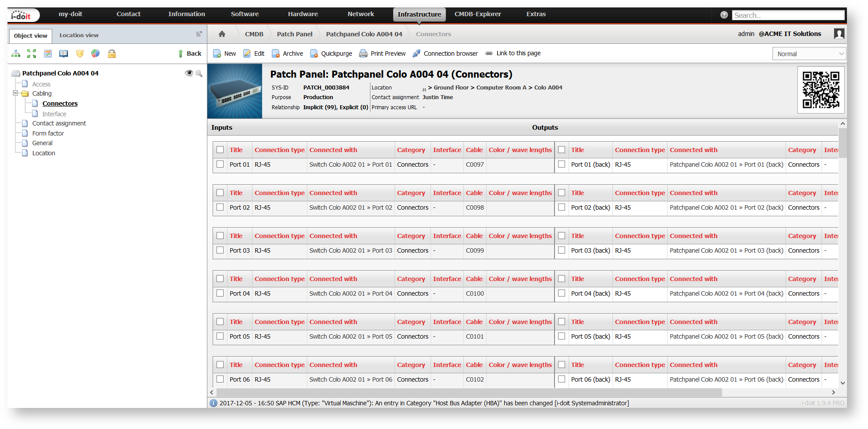Check the Port 03 (back) output checkbox
868x429 pixels.
(x=562, y=250)
